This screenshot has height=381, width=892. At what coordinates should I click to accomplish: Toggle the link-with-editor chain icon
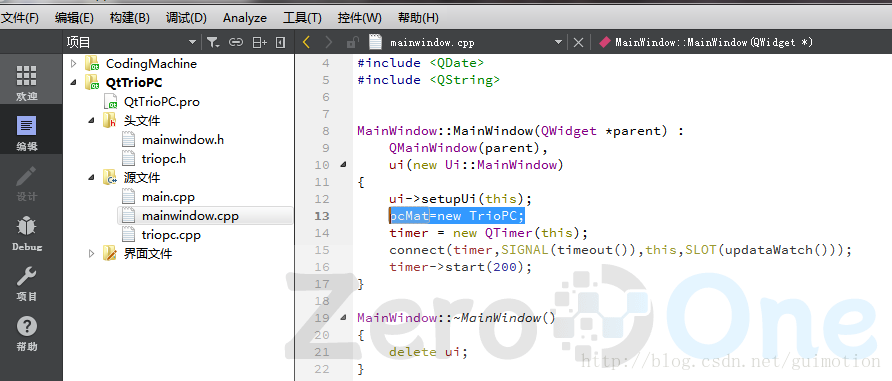pyautogui.click(x=236, y=42)
